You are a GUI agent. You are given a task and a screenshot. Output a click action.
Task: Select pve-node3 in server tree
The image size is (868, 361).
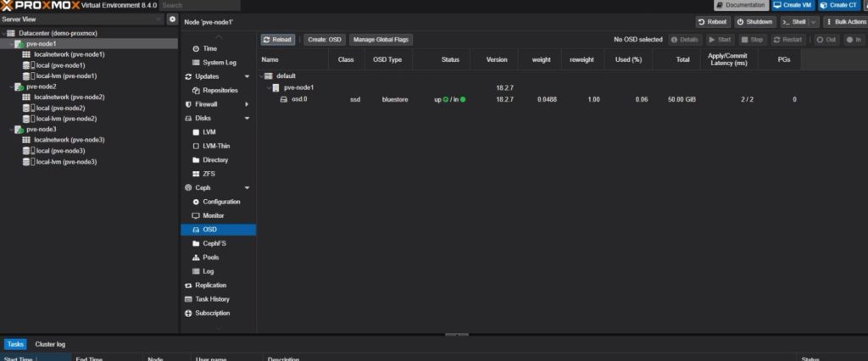(41, 130)
